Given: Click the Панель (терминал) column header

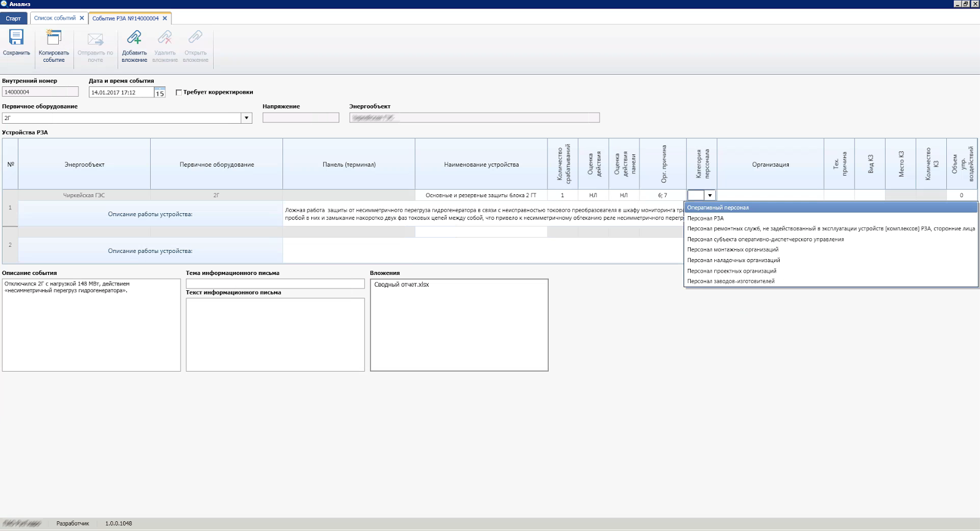Looking at the screenshot, I should point(349,164).
